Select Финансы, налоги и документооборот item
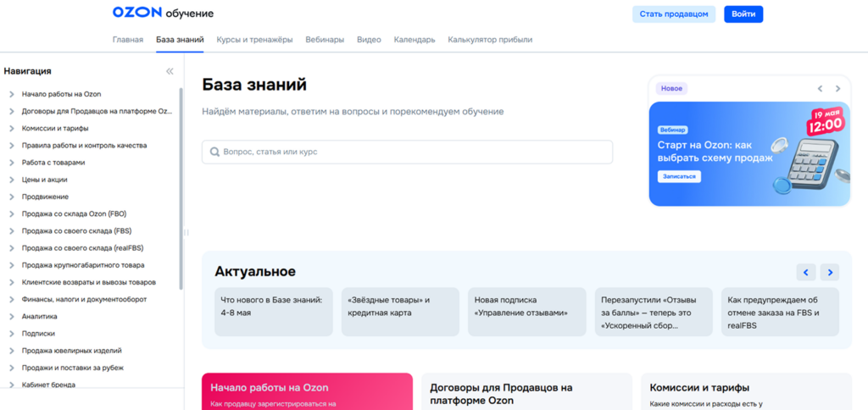This screenshot has height=410, width=868. (84, 299)
